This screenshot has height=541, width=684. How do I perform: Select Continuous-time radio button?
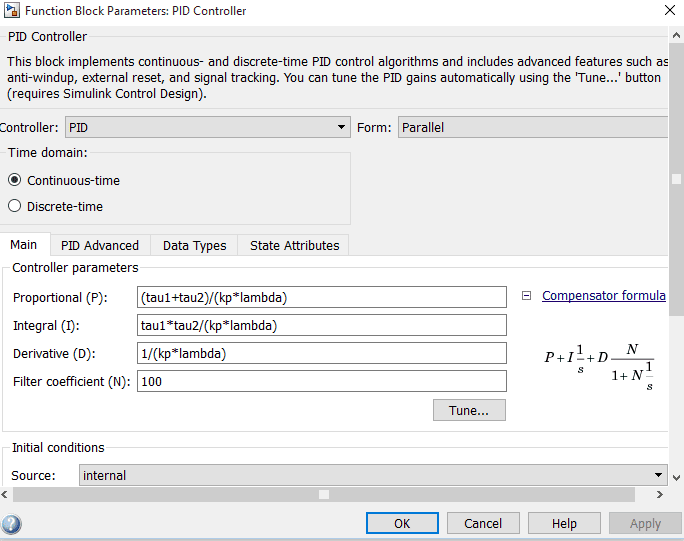(14, 181)
